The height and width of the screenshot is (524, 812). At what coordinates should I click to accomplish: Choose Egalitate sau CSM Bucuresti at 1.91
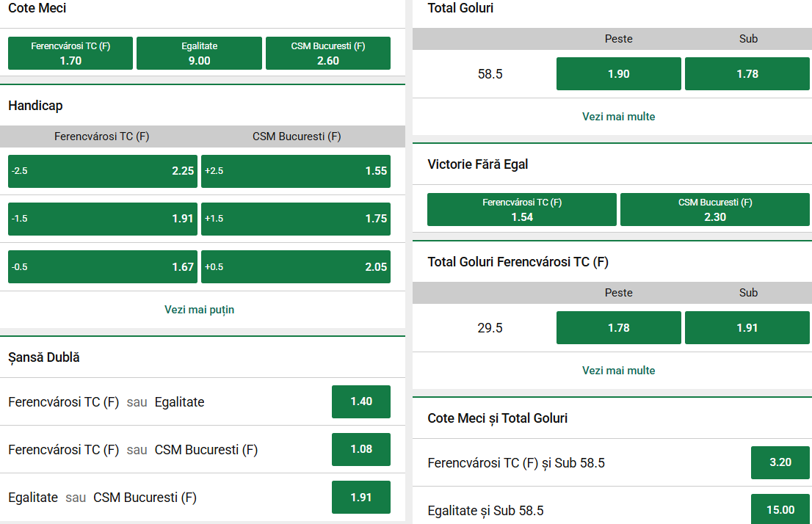click(361, 497)
